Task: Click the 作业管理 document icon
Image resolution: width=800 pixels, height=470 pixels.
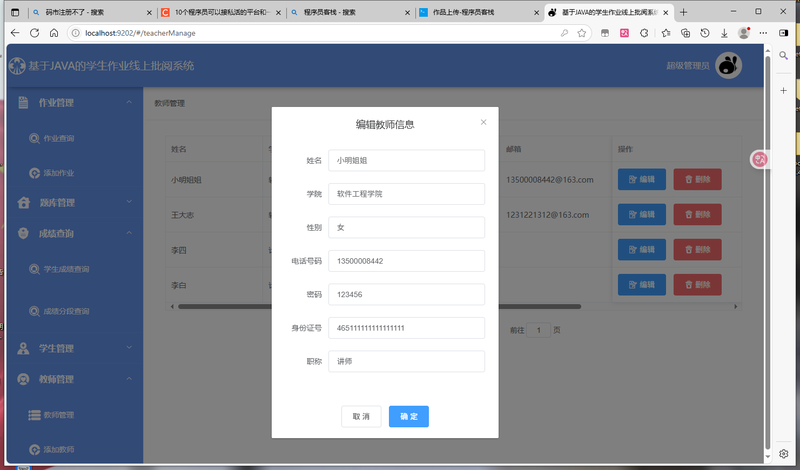Action: coord(23,103)
